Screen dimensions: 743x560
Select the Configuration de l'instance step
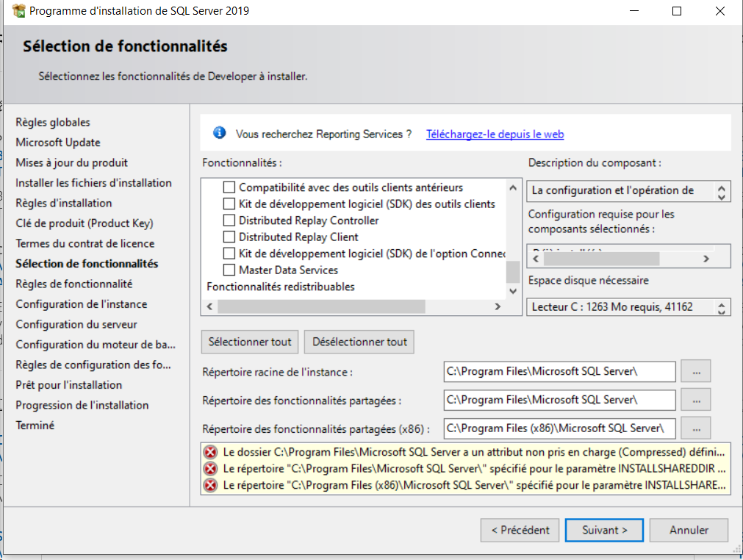(82, 304)
